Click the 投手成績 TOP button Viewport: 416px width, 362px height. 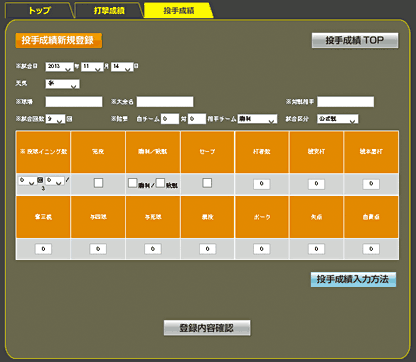tap(355, 40)
